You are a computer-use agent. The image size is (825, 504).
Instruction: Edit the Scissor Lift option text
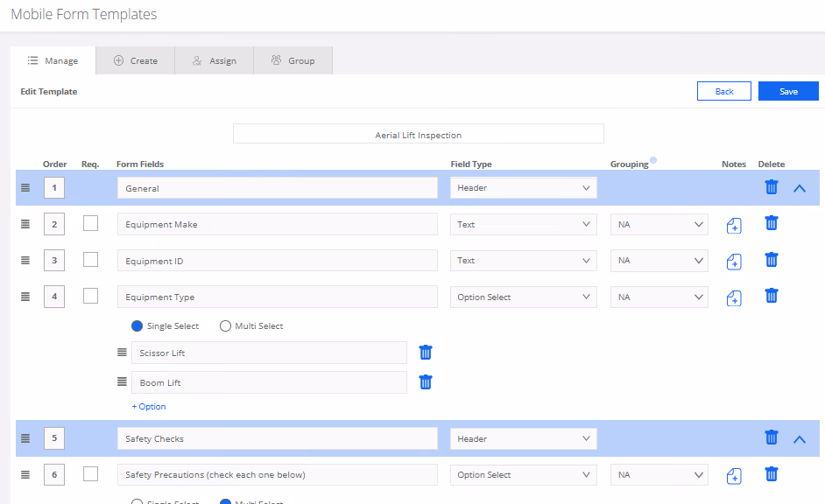point(269,353)
